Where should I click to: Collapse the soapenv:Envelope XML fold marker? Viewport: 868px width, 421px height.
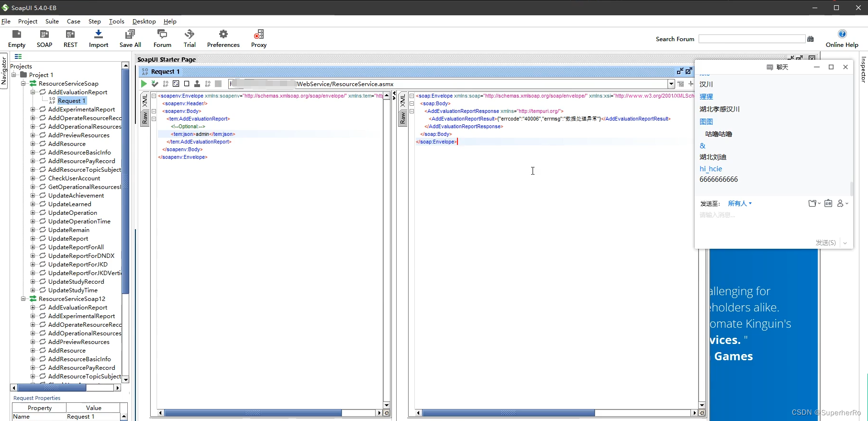[154, 96]
